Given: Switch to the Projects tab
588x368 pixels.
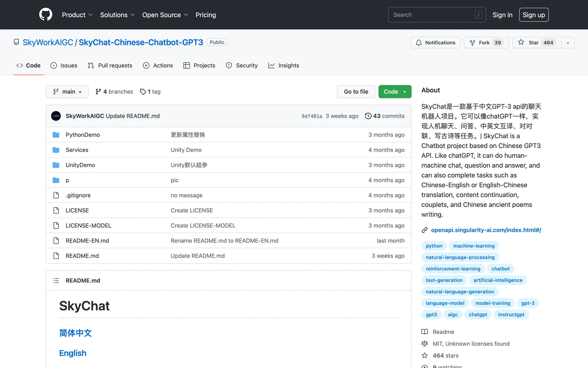Looking at the screenshot, I should pos(199,65).
